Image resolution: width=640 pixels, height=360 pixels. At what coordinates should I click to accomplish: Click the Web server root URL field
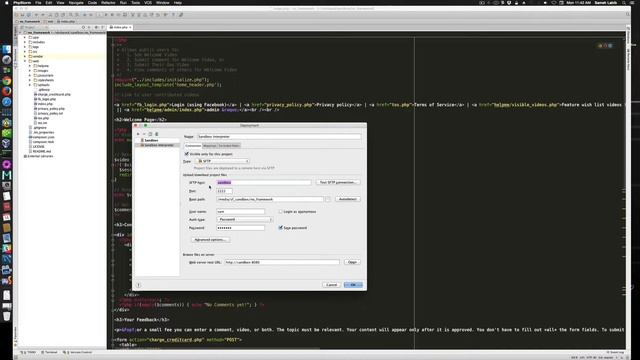coord(282,262)
